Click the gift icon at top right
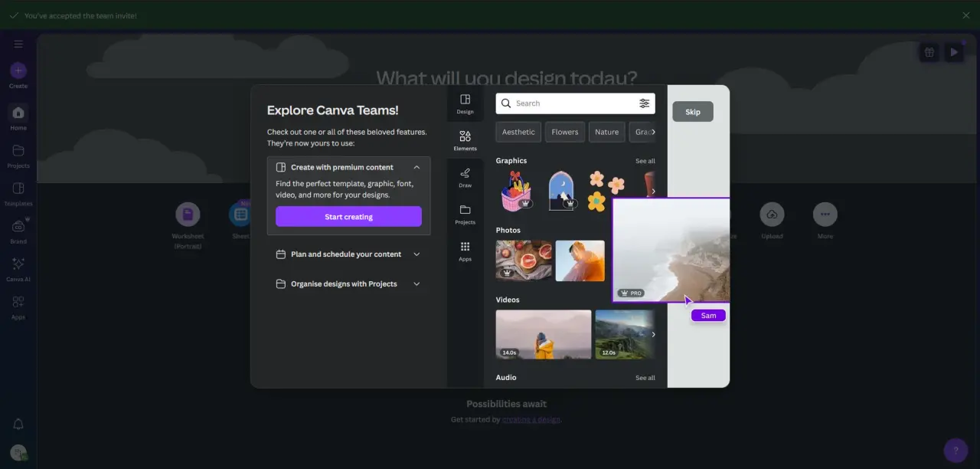This screenshot has height=469, width=980. (x=929, y=52)
